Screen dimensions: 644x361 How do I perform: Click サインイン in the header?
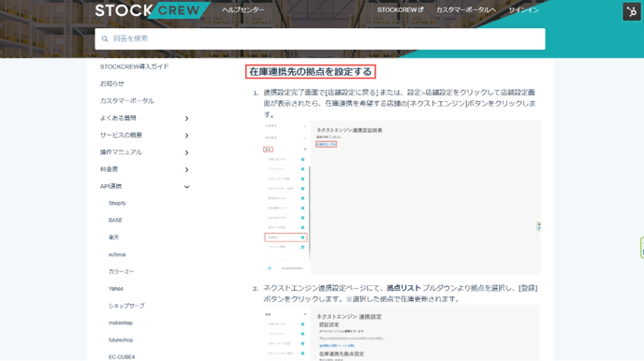[523, 10]
